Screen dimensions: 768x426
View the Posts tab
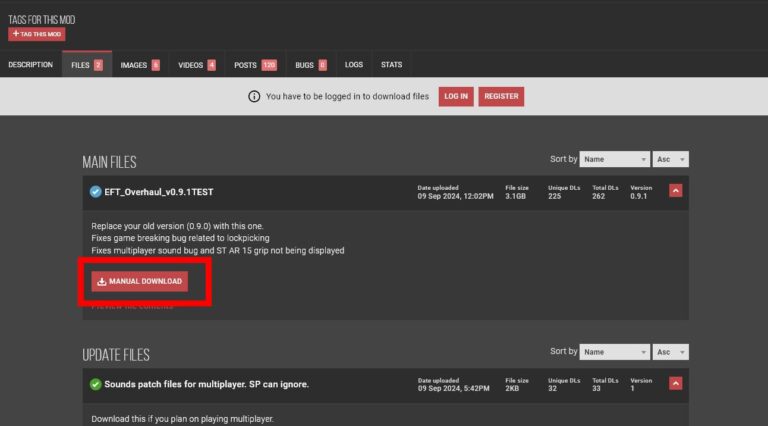click(x=254, y=65)
